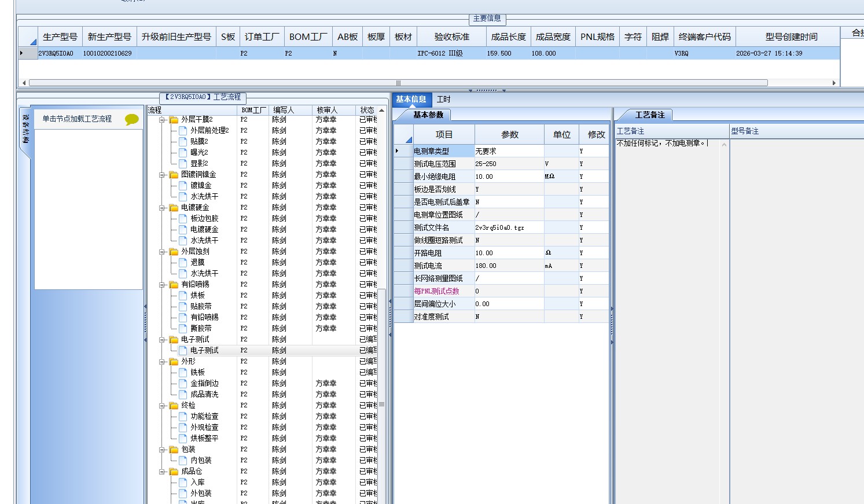Click the 外层干膜2 folder icon
This screenshot has height=504, width=864.
click(x=174, y=120)
